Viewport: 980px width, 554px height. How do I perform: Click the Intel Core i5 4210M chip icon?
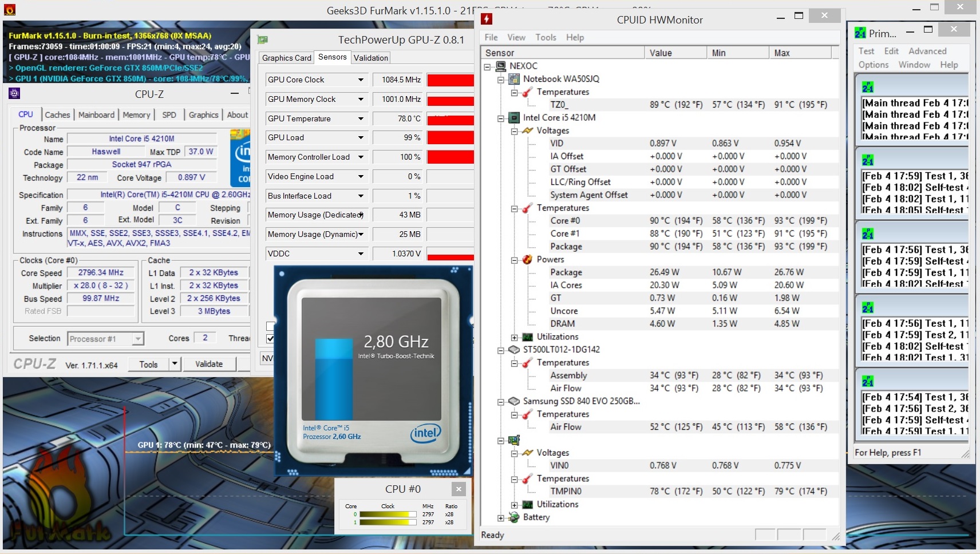coord(514,117)
